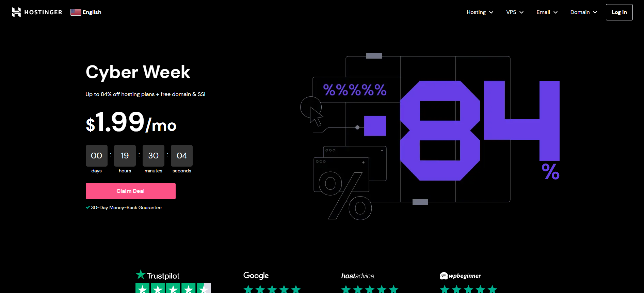Click the wpbeginner logo
Viewport: 644px width, 293px height.
point(460,276)
